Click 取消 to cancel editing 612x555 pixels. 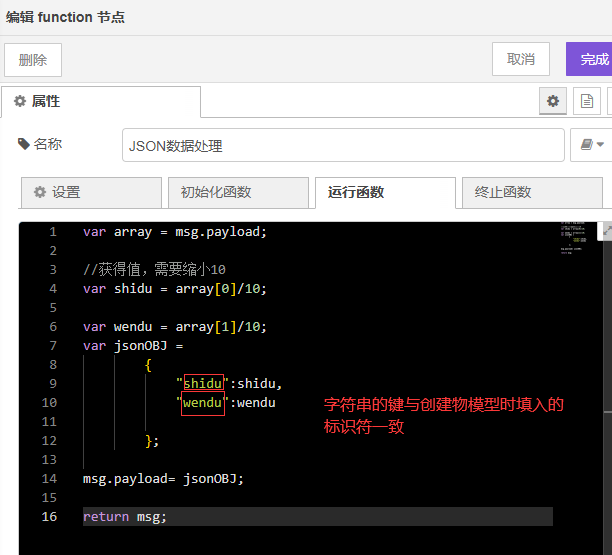point(520,59)
